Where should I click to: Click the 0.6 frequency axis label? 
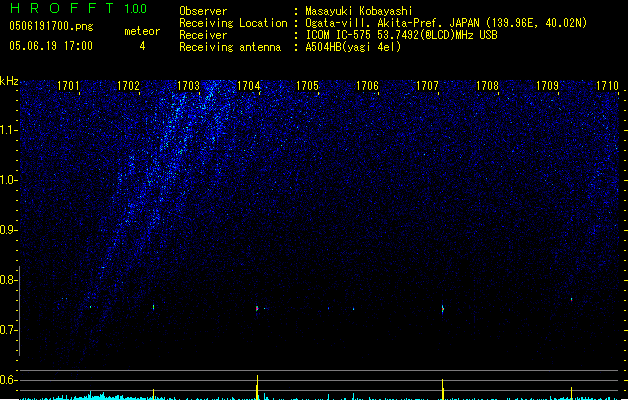[x=9, y=380]
